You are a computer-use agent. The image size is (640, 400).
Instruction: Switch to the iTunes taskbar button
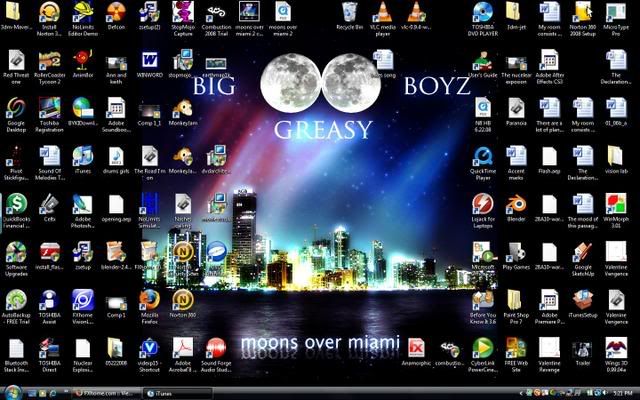coord(177,393)
